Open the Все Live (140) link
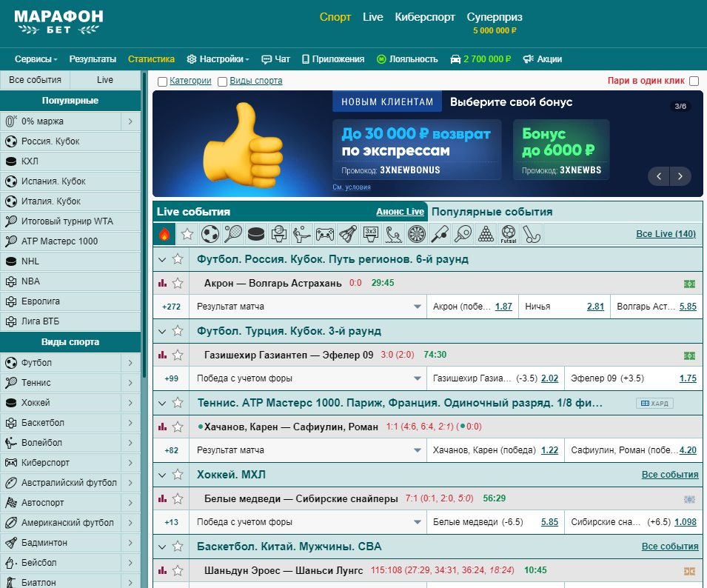Viewport: 707px width, 588px height. point(666,233)
